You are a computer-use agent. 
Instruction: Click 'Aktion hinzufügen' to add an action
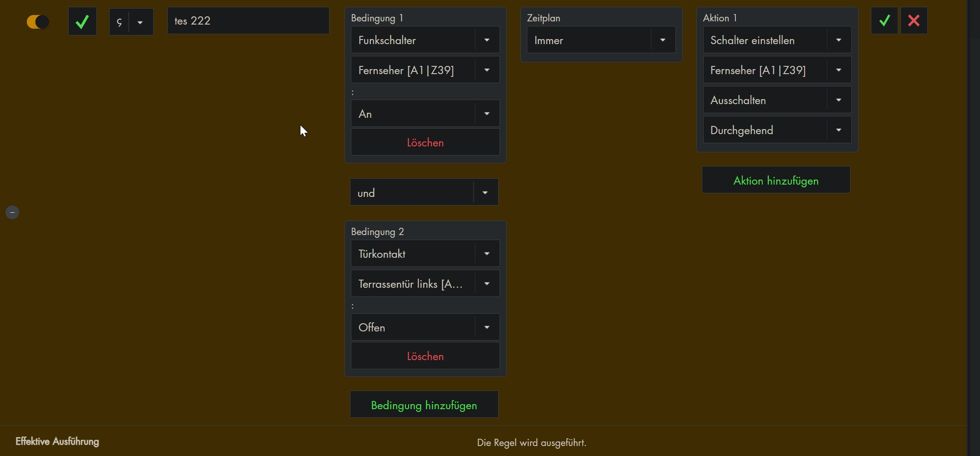coord(776,180)
